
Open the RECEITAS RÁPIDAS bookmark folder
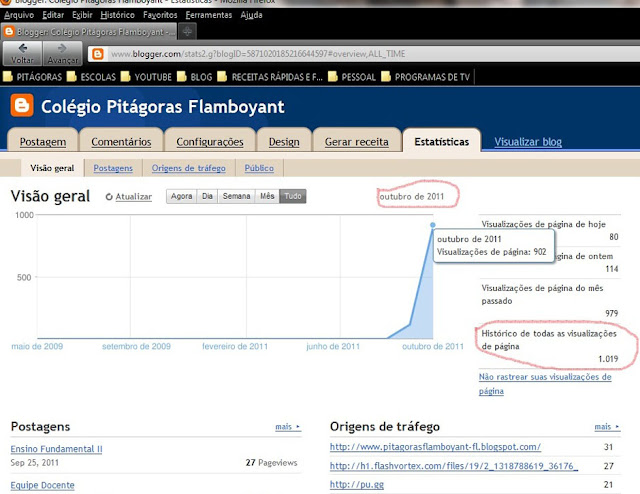270,77
